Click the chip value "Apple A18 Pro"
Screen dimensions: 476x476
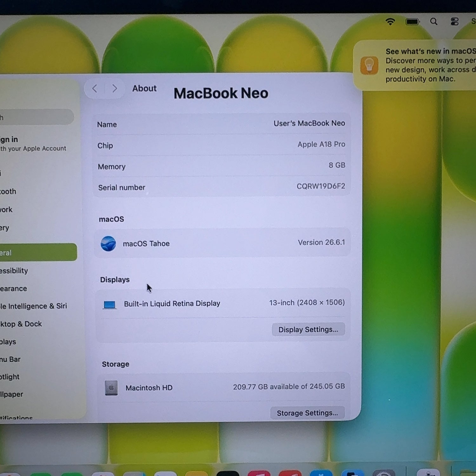(321, 144)
